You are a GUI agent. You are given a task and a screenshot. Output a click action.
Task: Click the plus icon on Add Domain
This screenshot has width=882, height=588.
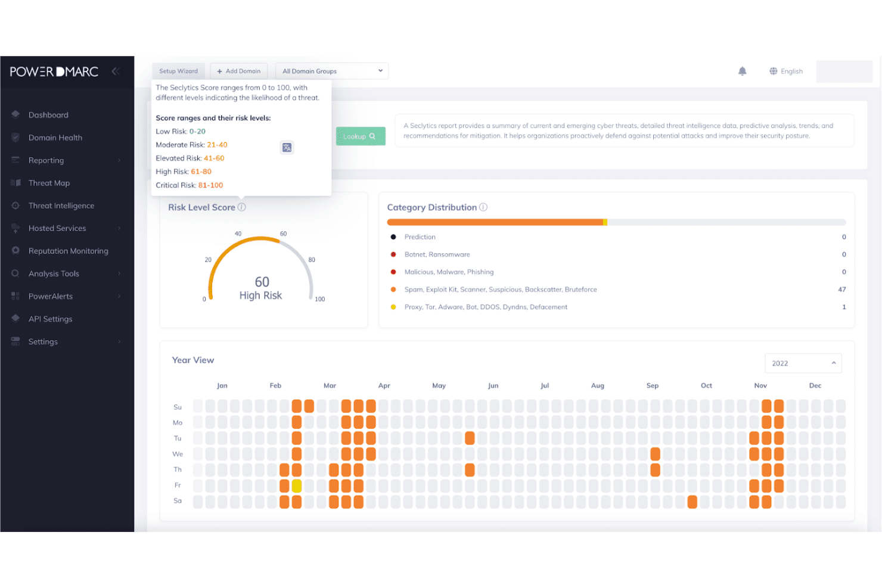(219, 71)
